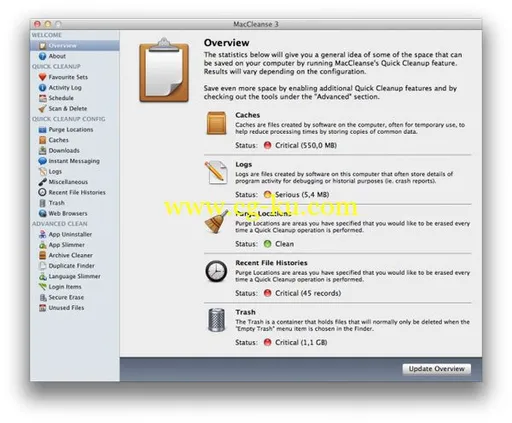512x423 pixels.
Task: Select the App Slimmer icon
Action: [x=42, y=245]
